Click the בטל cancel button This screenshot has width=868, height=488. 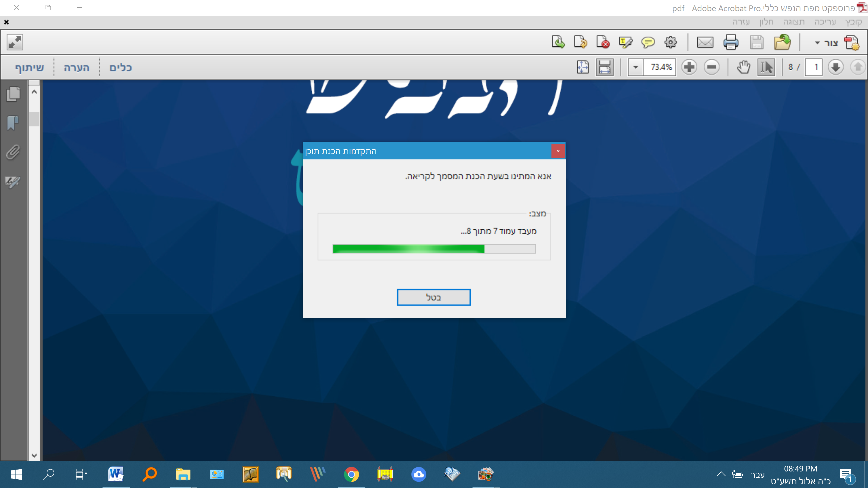tap(433, 297)
